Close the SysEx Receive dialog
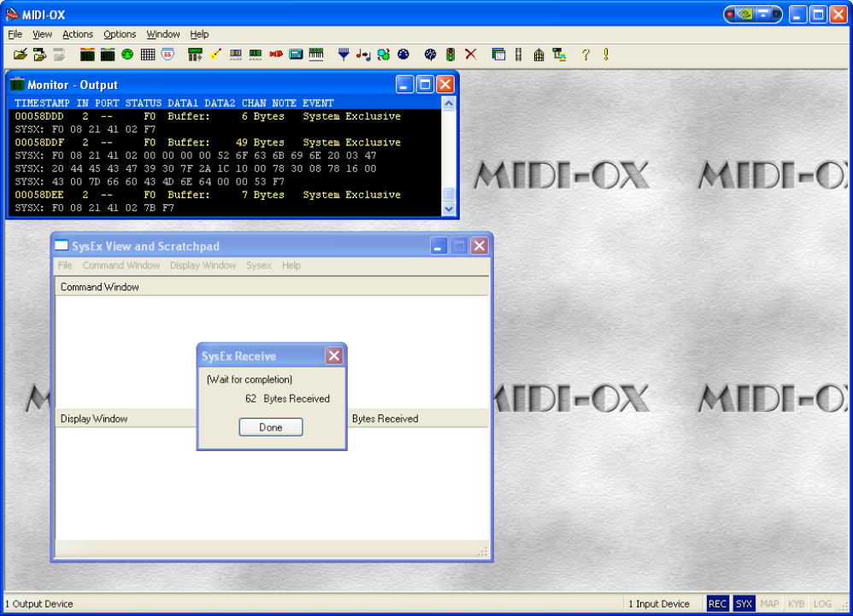Screen dimensions: 853x616 pos(334,355)
